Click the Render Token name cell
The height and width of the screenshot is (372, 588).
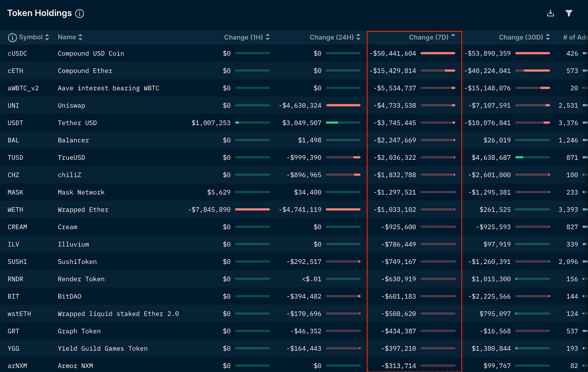click(81, 279)
